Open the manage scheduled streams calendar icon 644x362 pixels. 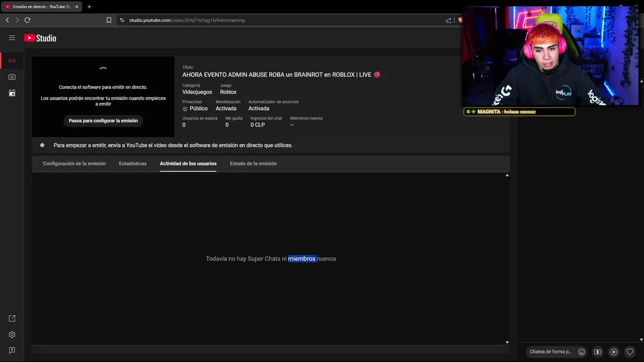(x=12, y=93)
